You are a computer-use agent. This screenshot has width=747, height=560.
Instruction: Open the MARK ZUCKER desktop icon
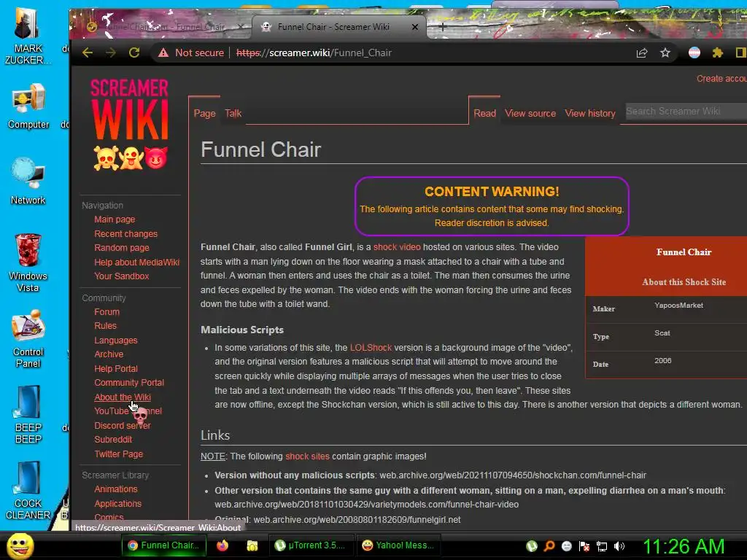click(28, 36)
